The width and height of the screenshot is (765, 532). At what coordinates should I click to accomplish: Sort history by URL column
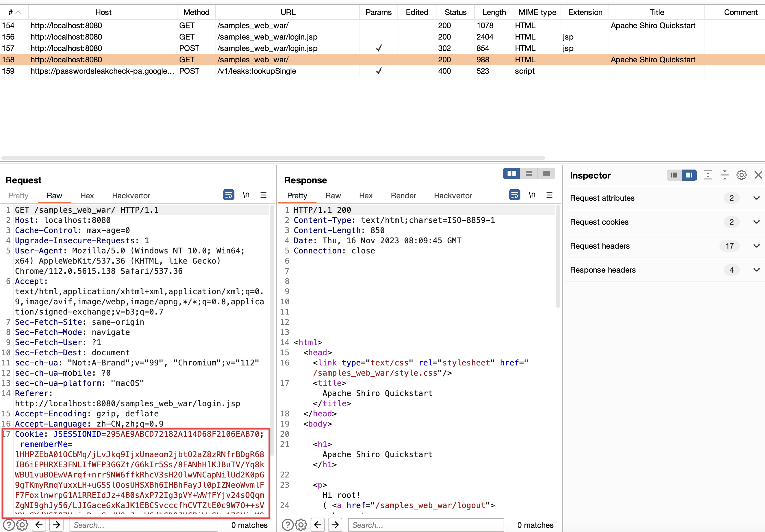click(287, 12)
